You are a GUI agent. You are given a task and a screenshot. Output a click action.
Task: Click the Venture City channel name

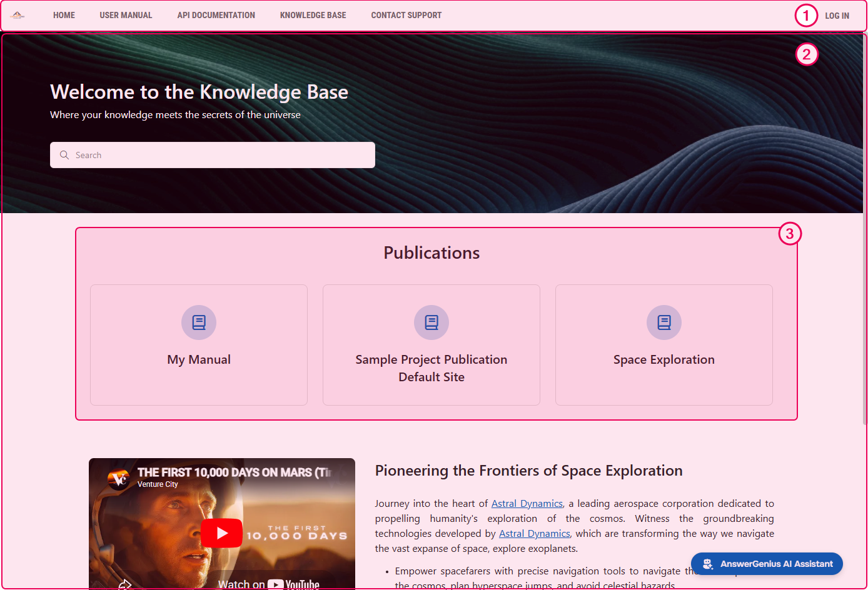point(158,484)
